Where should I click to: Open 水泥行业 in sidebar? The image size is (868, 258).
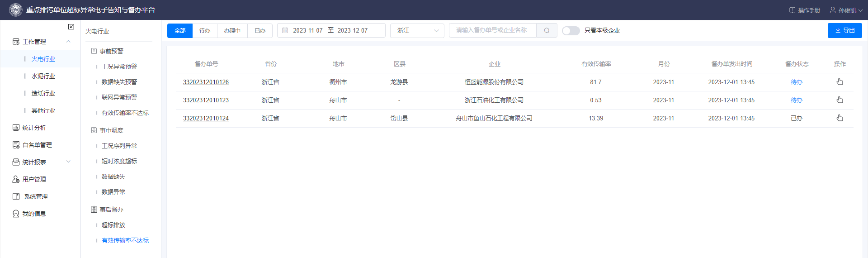[x=43, y=76]
